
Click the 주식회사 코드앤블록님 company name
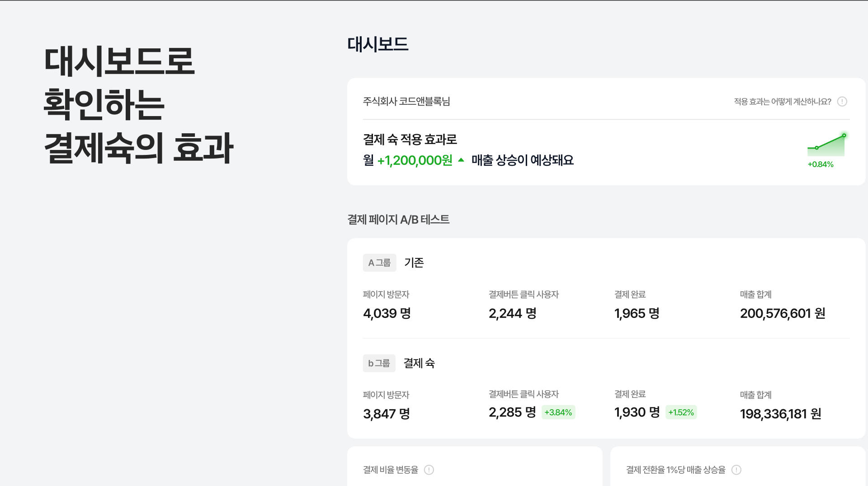pos(406,102)
